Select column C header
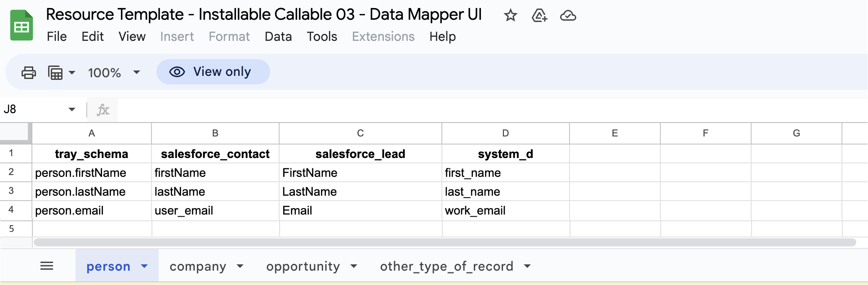This screenshot has width=868, height=285. coord(360,133)
